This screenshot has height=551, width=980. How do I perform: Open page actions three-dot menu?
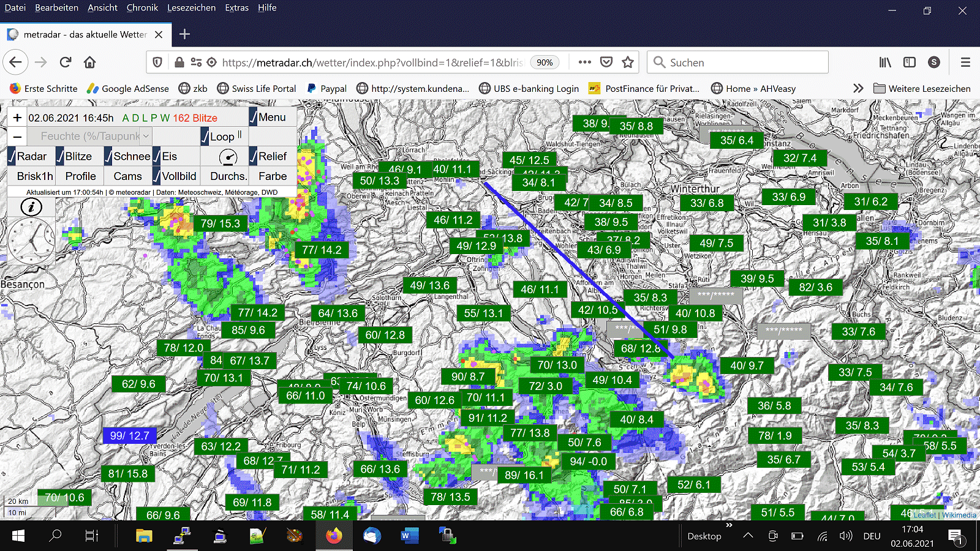[585, 62]
